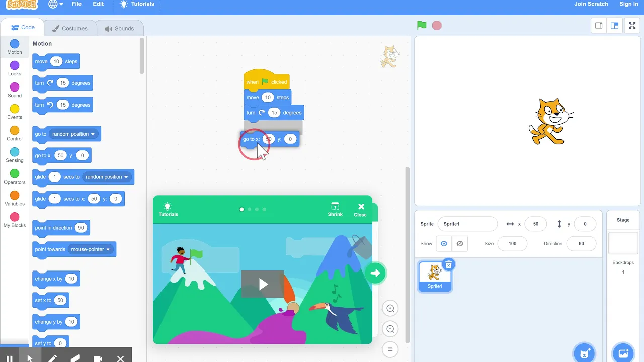
Task: Zoom in the code workspace
Action: pos(390,309)
